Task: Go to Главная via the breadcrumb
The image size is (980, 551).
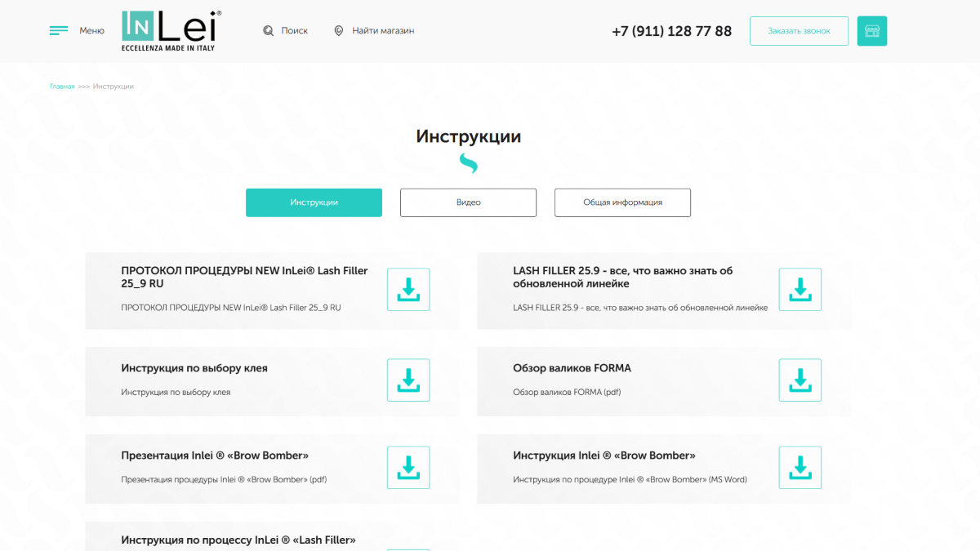Action: (x=62, y=87)
